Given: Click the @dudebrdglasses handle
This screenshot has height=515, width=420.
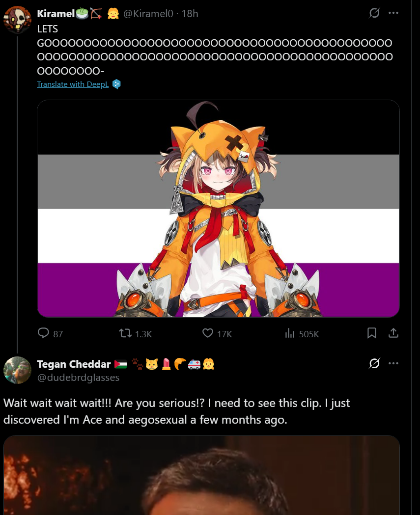Looking at the screenshot, I should point(78,378).
